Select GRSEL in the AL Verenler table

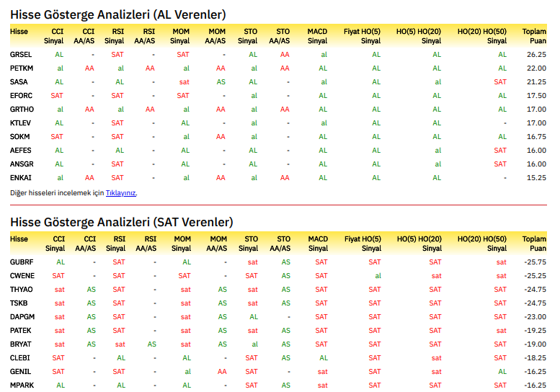click(x=21, y=55)
